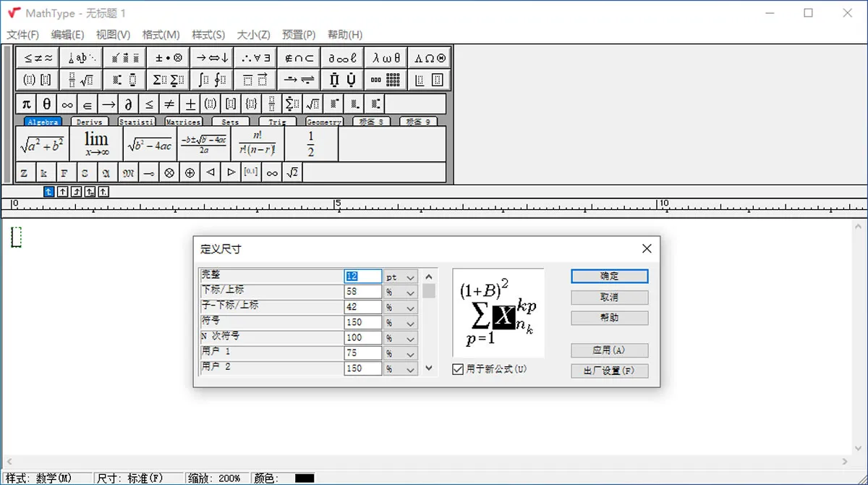Open the relational symbols palette (≤≠≈)
Screen dimensions: 868x485
click(x=38, y=58)
